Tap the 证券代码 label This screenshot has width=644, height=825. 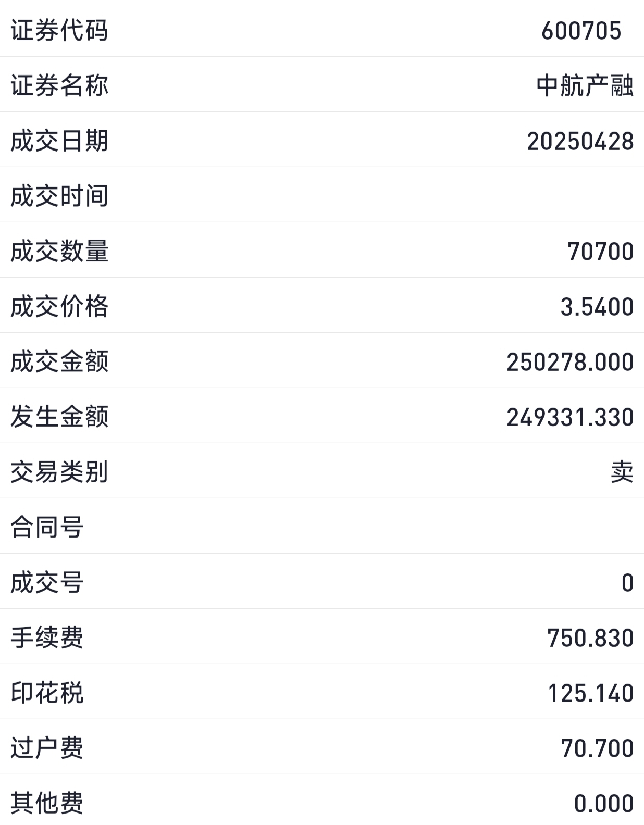tap(59, 30)
